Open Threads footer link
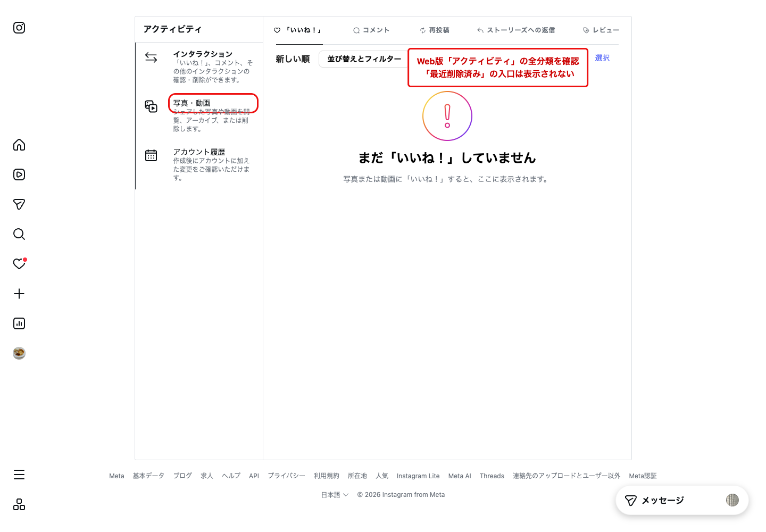Image resolution: width=766 pixels, height=532 pixels. click(x=492, y=476)
